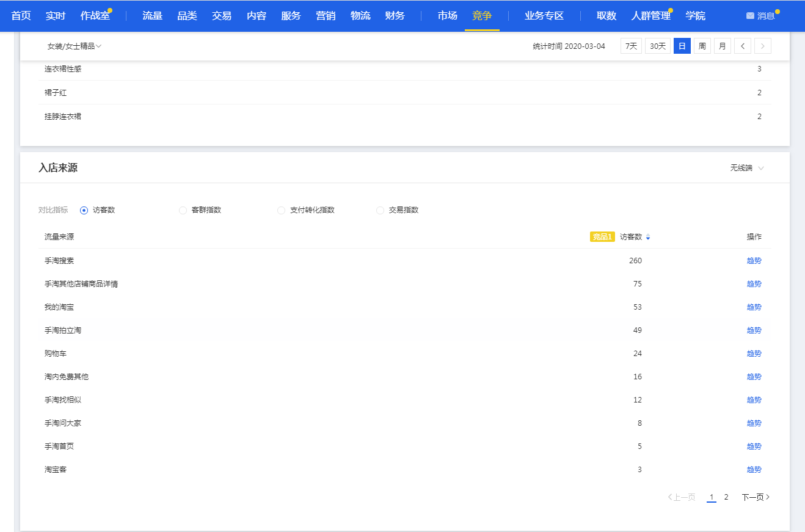
Task: View 趋势 for 手淘搜索 row
Action: pos(754,261)
